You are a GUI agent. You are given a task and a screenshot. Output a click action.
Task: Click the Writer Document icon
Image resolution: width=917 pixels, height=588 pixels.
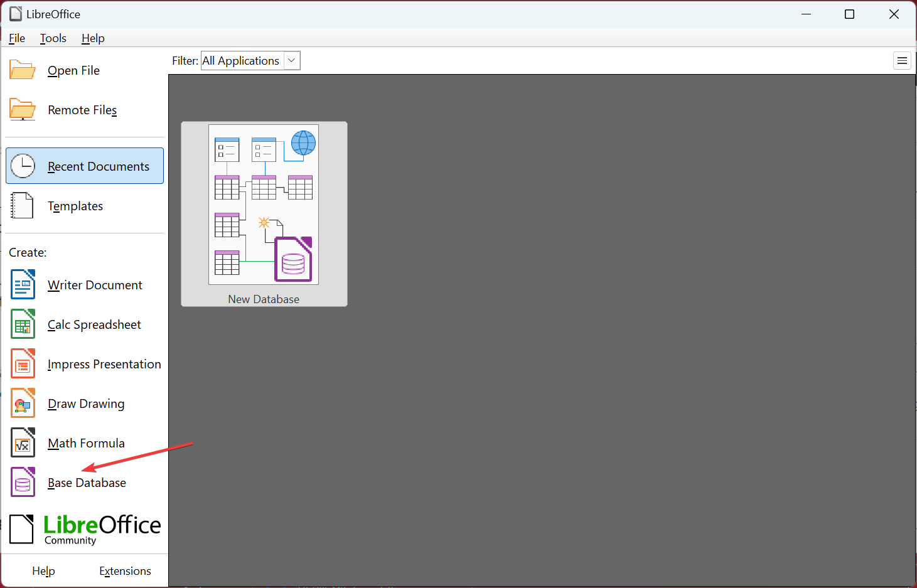(23, 284)
